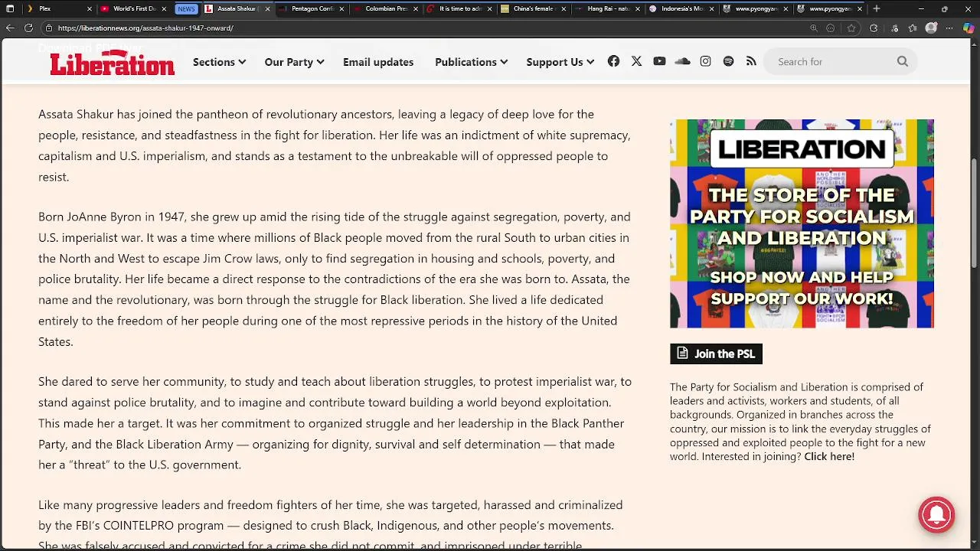This screenshot has width=980, height=551.
Task: Click text 'The Party for Socialism and Liberation is comprised'
Action: 796,386
